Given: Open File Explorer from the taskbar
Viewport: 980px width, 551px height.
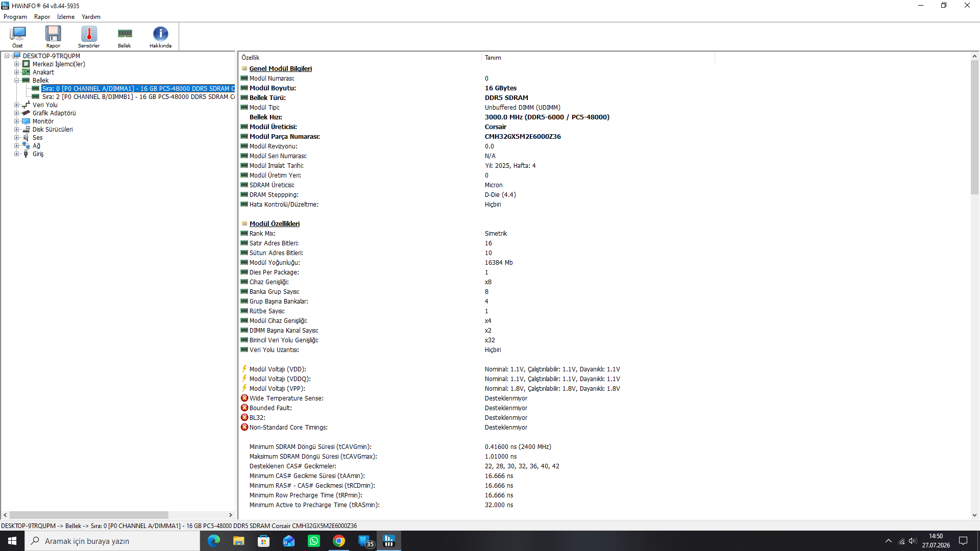Looking at the screenshot, I should (x=238, y=541).
